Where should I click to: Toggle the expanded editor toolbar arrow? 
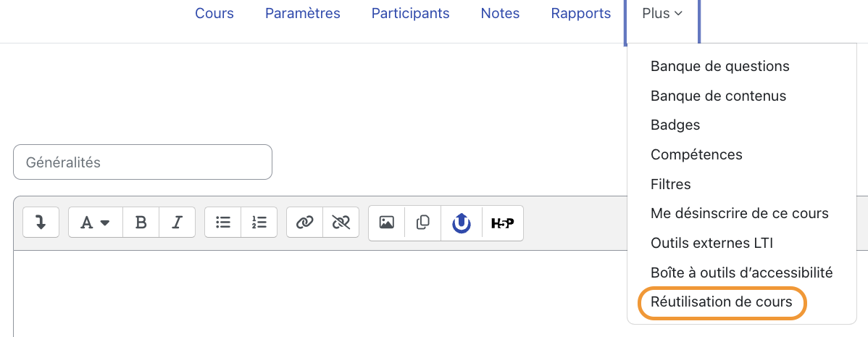tap(41, 222)
